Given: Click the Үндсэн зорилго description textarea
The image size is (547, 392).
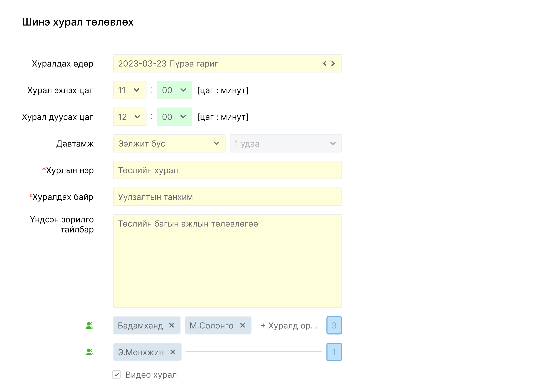Looking at the screenshot, I should 227,261.
